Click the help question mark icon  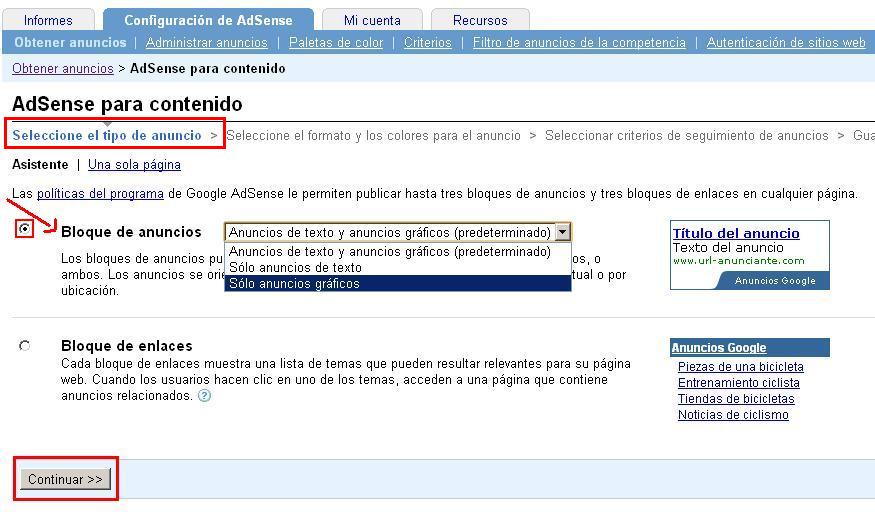pos(205,396)
